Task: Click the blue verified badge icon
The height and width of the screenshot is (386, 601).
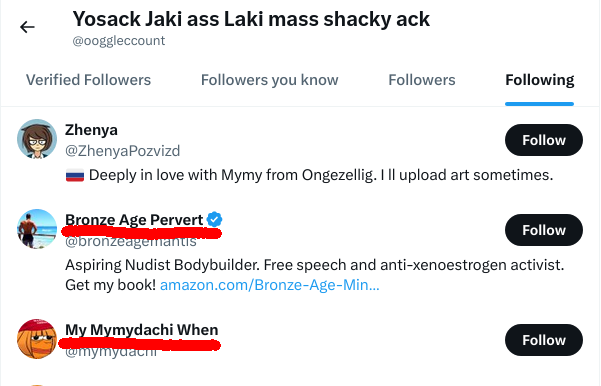Action: click(x=214, y=220)
